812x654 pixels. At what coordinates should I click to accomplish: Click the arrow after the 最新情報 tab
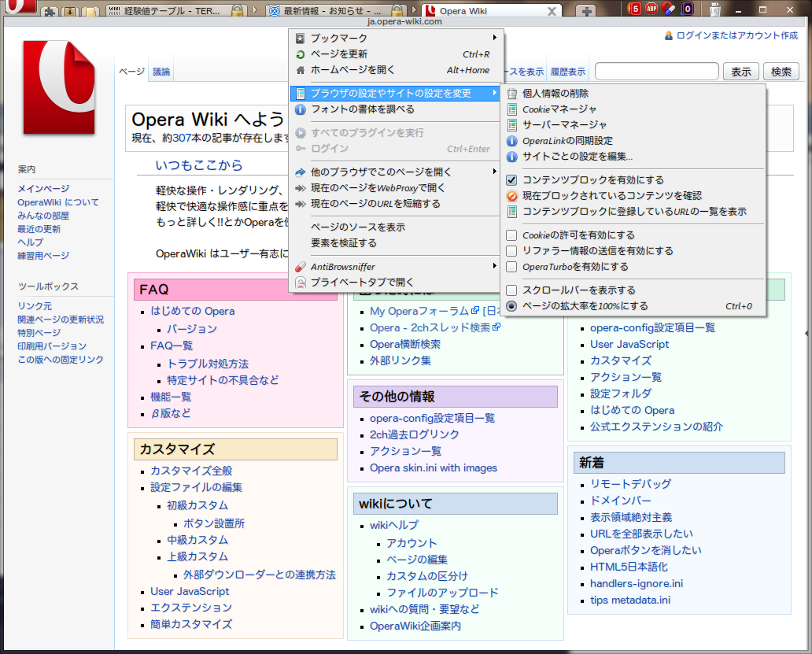[x=413, y=10]
